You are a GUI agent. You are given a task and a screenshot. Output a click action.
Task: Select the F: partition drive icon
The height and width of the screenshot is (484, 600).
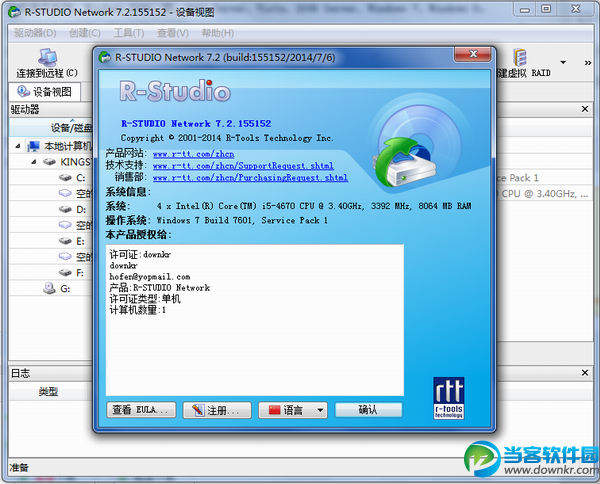tap(65, 272)
